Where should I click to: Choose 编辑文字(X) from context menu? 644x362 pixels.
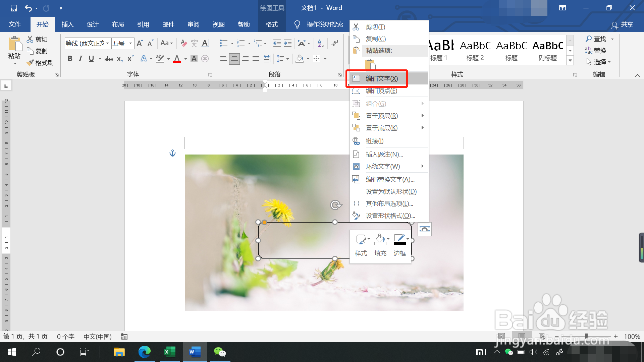pos(389,78)
